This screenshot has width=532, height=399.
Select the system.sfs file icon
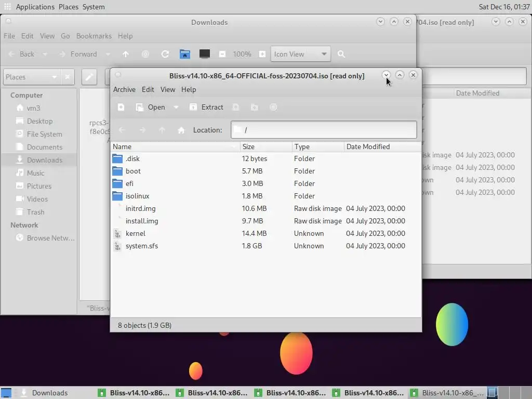pyautogui.click(x=117, y=246)
